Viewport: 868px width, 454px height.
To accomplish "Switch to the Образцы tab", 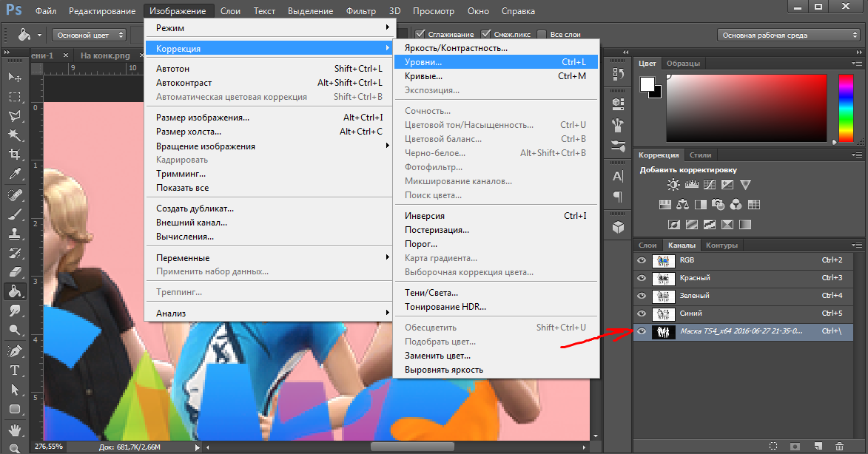I will pos(683,64).
